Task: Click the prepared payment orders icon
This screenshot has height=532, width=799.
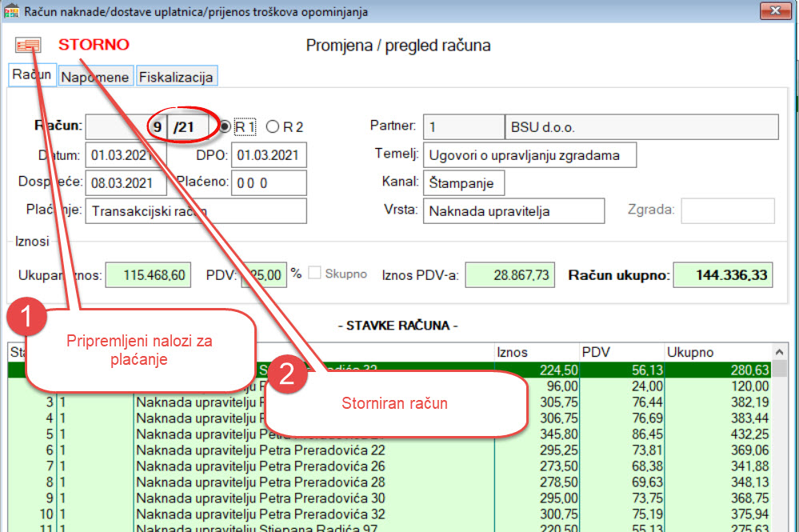Action: tap(28, 46)
